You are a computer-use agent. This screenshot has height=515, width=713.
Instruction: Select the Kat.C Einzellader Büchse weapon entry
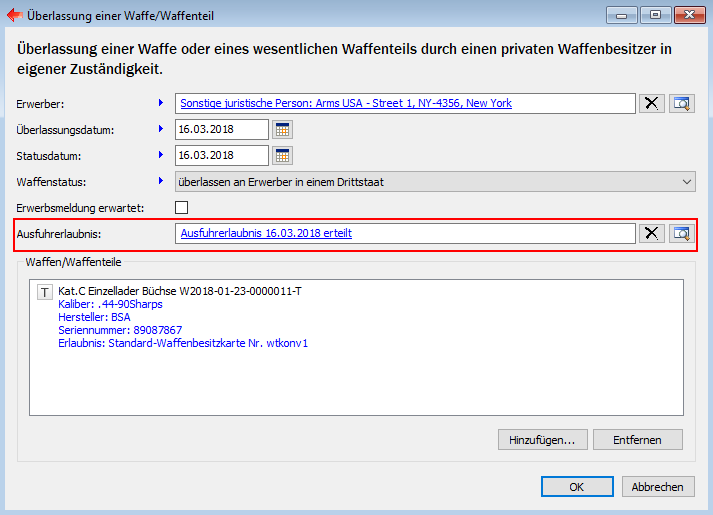tap(180, 290)
